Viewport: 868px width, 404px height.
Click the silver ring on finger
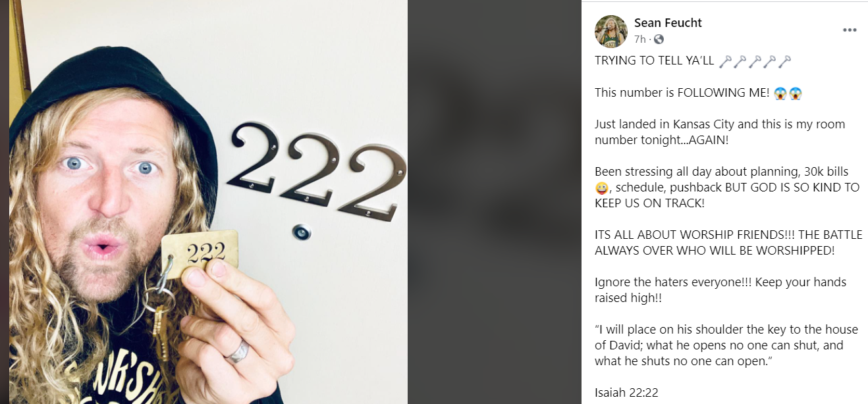pyautogui.click(x=237, y=352)
